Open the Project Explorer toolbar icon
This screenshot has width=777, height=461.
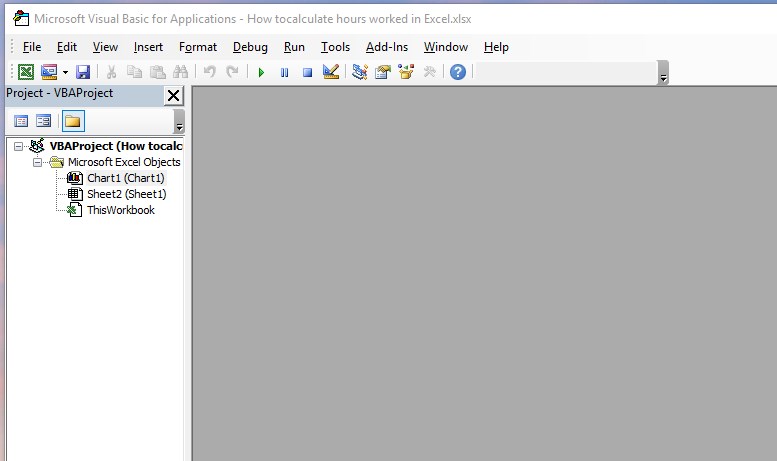[x=360, y=72]
